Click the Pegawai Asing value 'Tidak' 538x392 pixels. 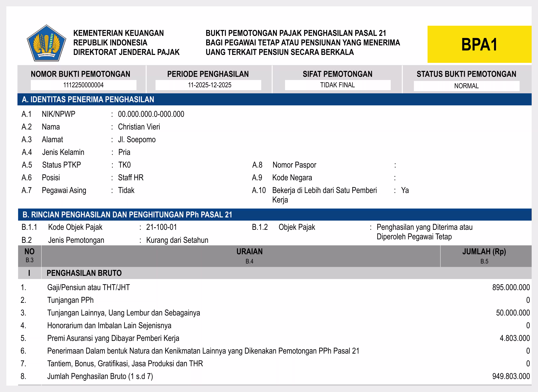[x=126, y=190]
